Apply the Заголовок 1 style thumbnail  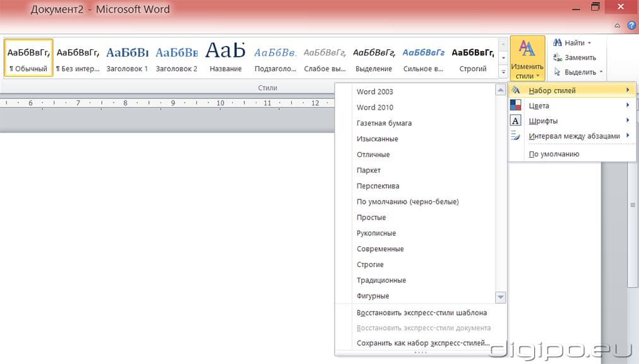pyautogui.click(x=127, y=57)
